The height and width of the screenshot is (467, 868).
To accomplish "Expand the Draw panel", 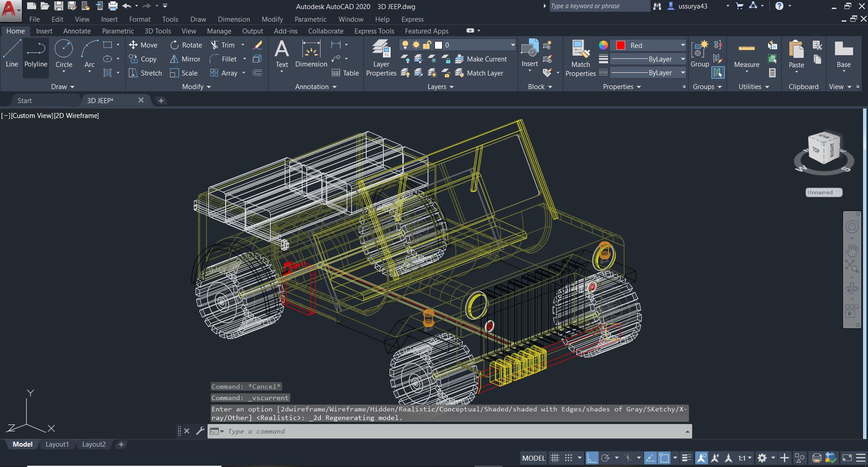I will (62, 87).
